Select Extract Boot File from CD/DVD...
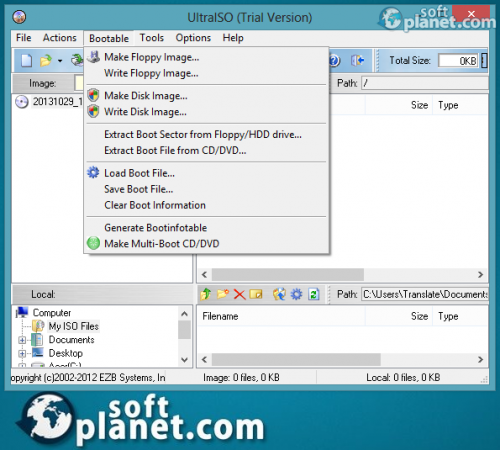This screenshot has width=500, height=450. tap(207, 150)
